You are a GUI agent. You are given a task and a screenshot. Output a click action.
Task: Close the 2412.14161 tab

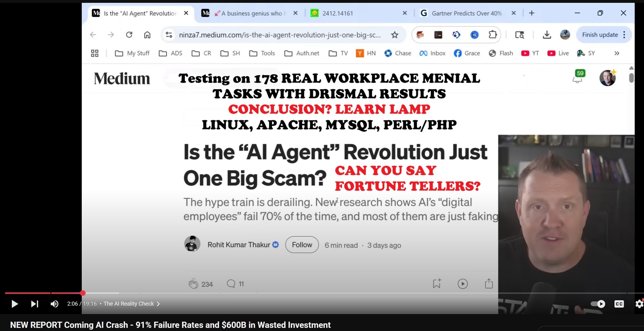(405, 13)
